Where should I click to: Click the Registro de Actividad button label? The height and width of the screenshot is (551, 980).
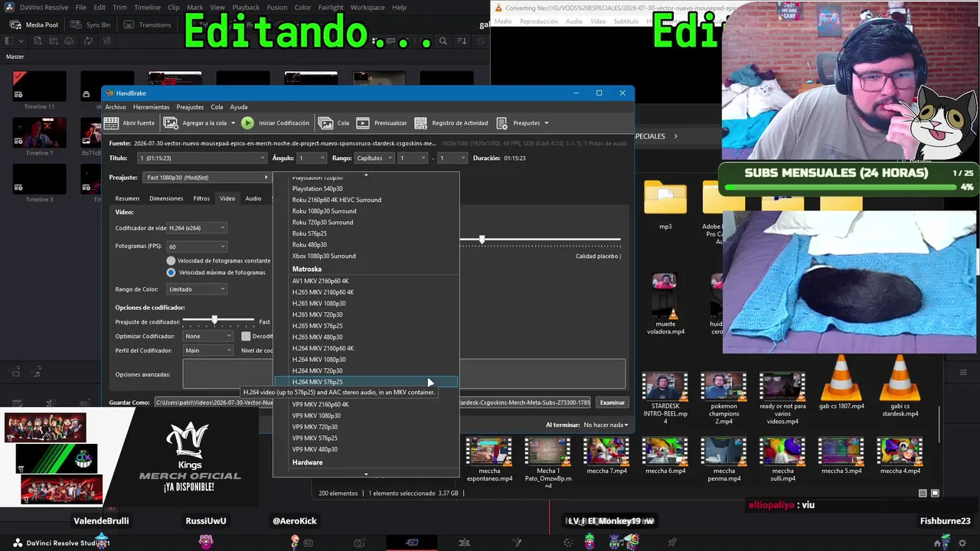click(459, 122)
